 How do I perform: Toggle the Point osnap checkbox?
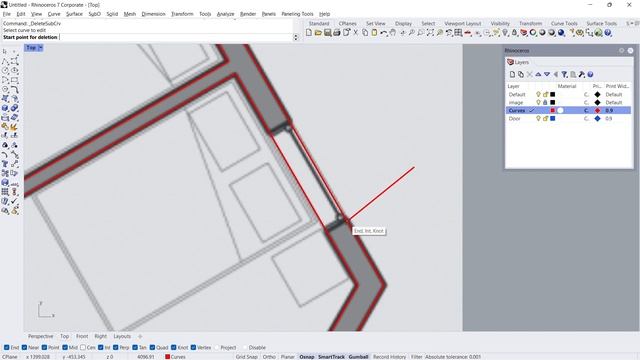44,347
